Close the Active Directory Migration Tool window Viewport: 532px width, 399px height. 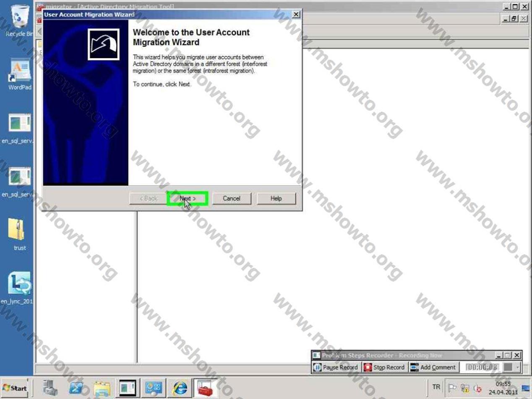click(524, 7)
